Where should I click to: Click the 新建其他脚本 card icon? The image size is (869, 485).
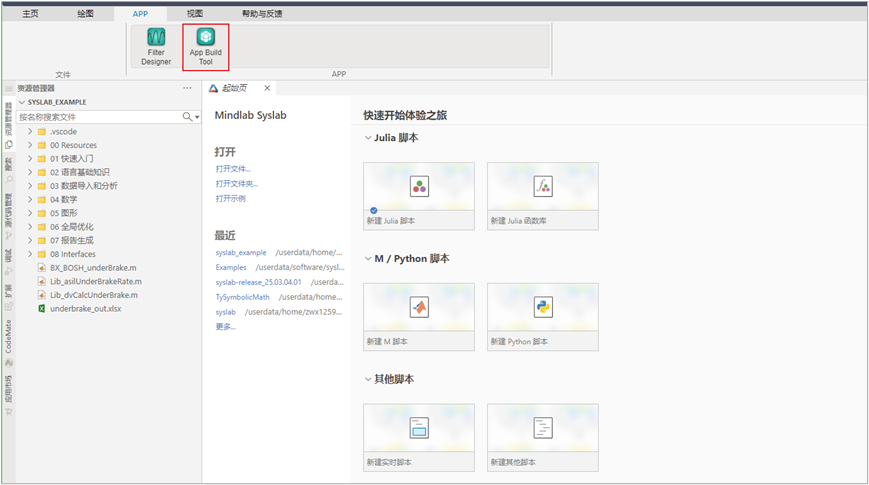click(x=543, y=427)
